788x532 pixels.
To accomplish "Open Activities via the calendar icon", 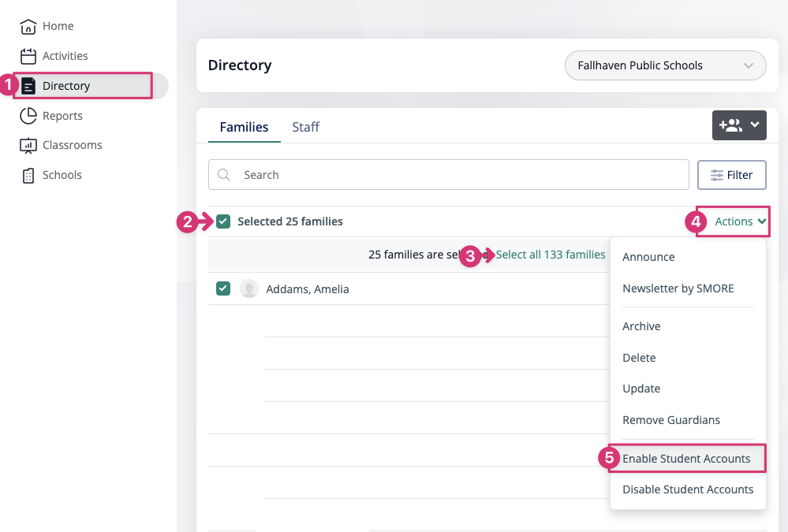I will coord(28,56).
